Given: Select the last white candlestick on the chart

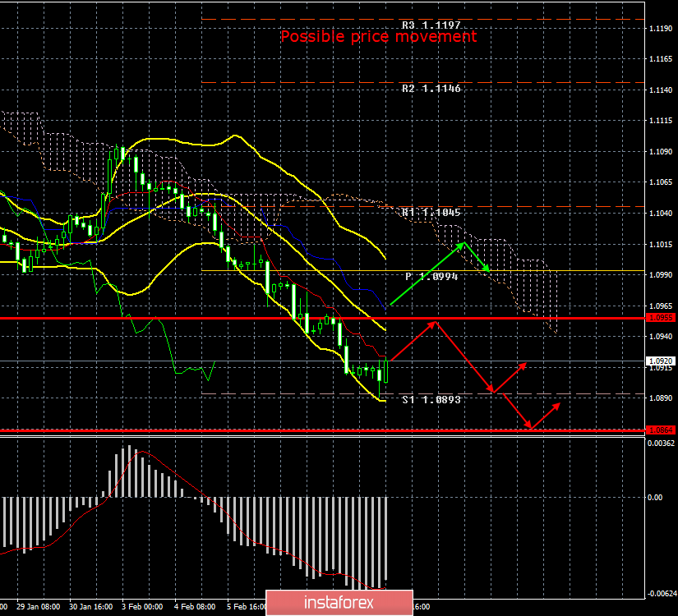Looking at the screenshot, I should pyautogui.click(x=385, y=369).
